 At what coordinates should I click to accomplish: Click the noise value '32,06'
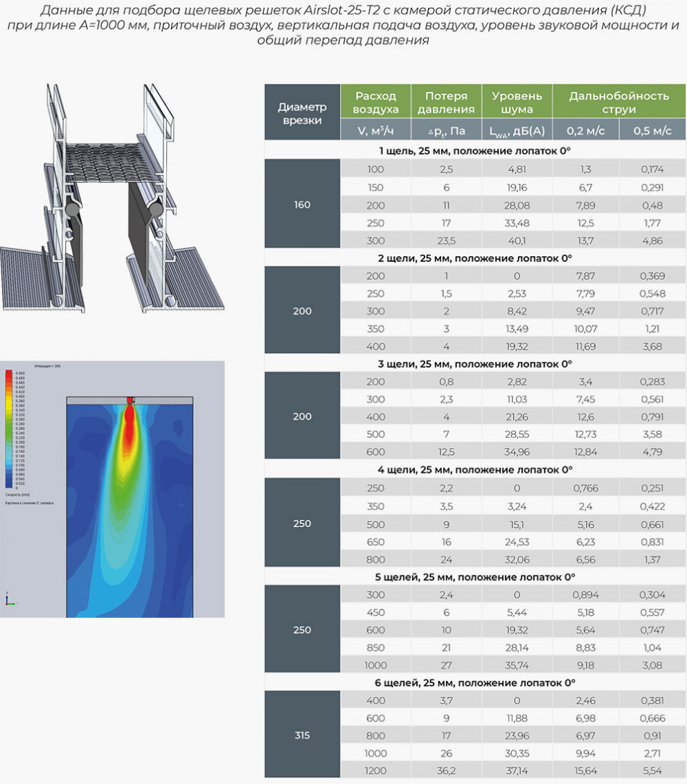coord(517,560)
